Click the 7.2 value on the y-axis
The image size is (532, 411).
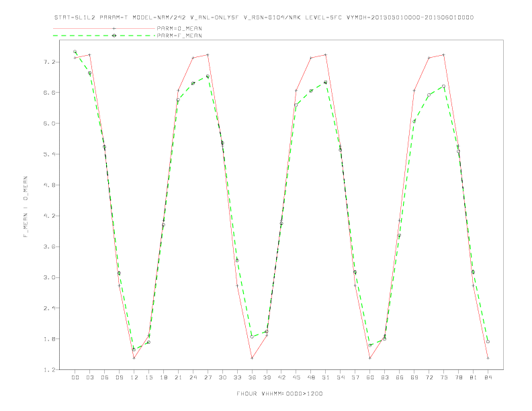tap(49, 62)
